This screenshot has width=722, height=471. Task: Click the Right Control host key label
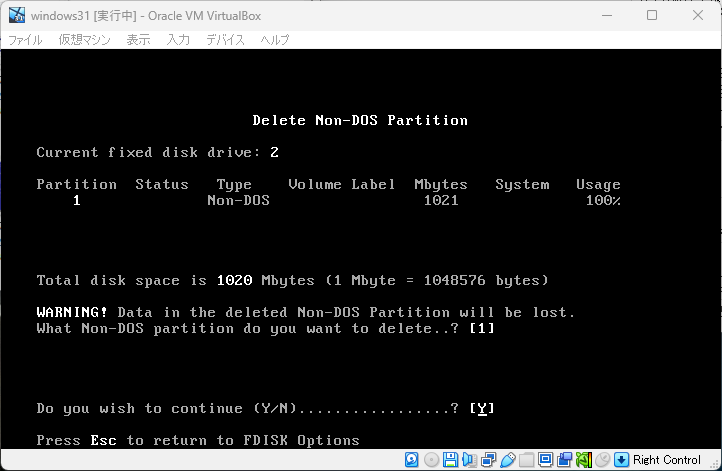[x=666, y=459]
